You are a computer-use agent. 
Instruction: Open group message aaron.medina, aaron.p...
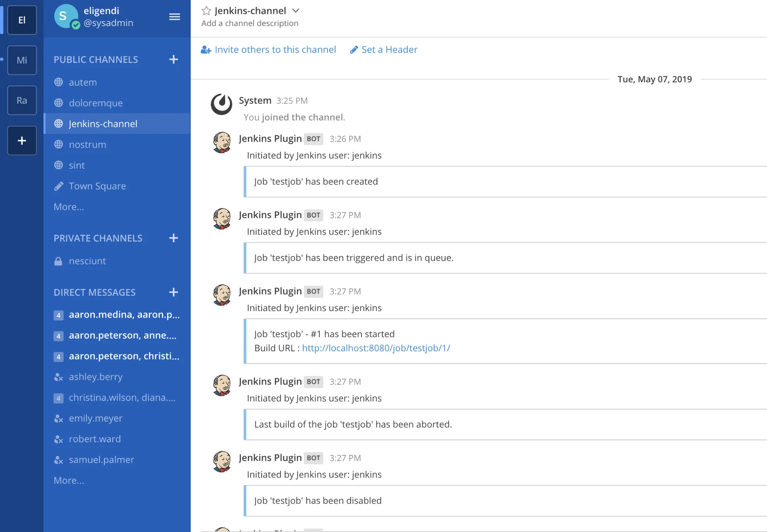(x=117, y=315)
